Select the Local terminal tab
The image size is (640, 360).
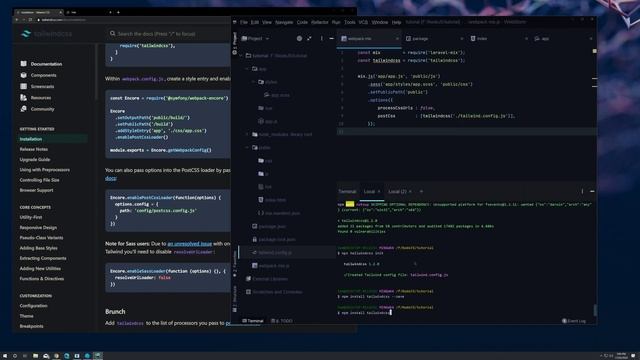371,191
